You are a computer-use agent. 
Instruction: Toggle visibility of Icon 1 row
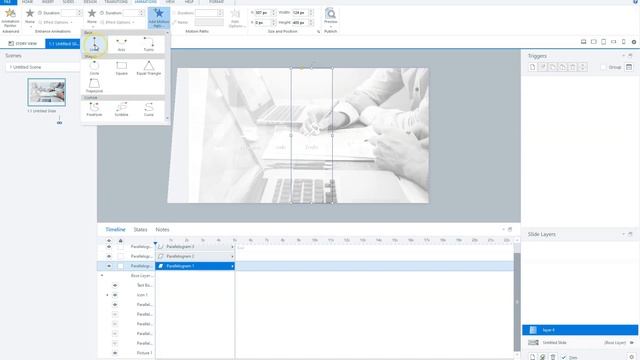(x=115, y=295)
